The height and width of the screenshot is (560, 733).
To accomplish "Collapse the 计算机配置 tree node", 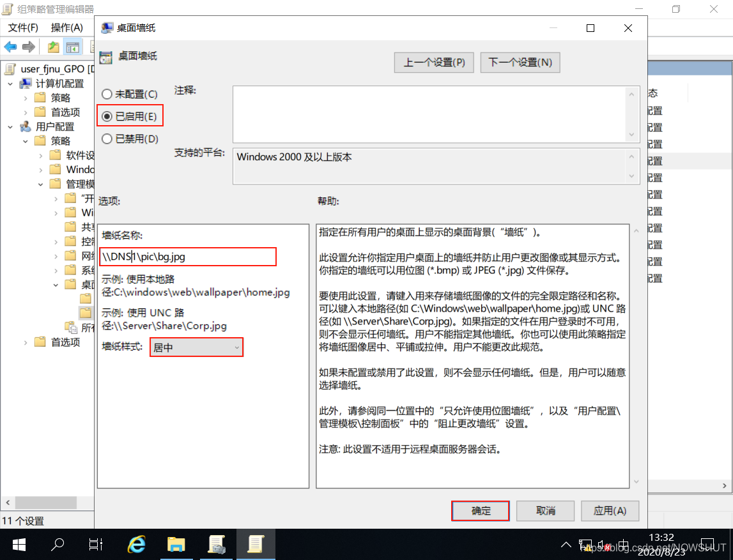I will click(x=9, y=84).
